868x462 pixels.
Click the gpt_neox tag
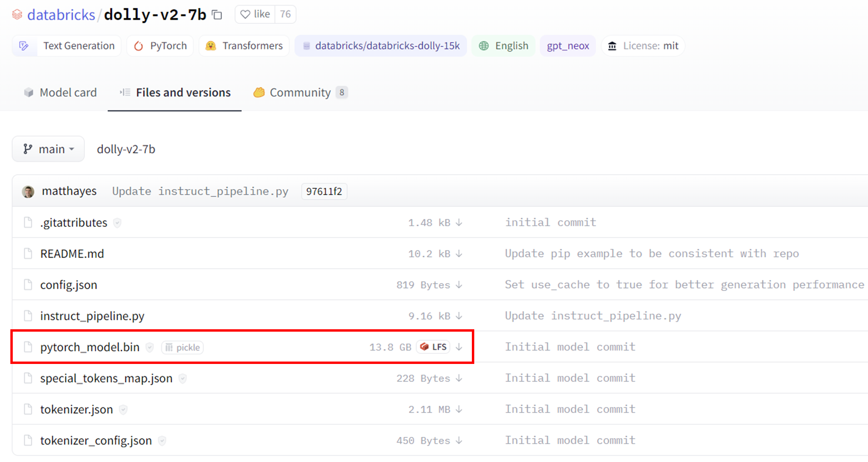(x=568, y=46)
